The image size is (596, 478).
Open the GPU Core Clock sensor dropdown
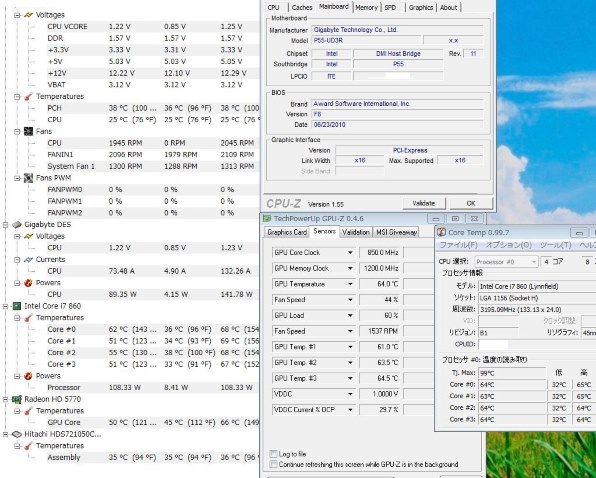(x=350, y=253)
